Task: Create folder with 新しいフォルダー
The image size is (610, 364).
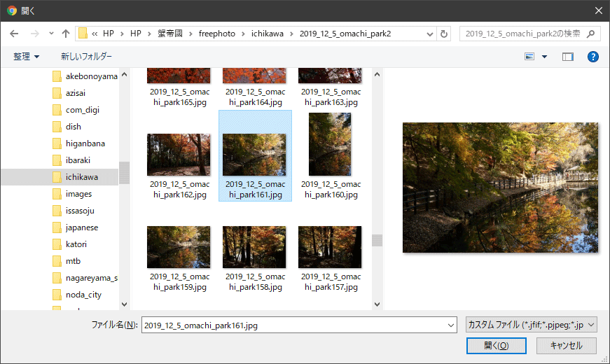Action: tap(86, 57)
